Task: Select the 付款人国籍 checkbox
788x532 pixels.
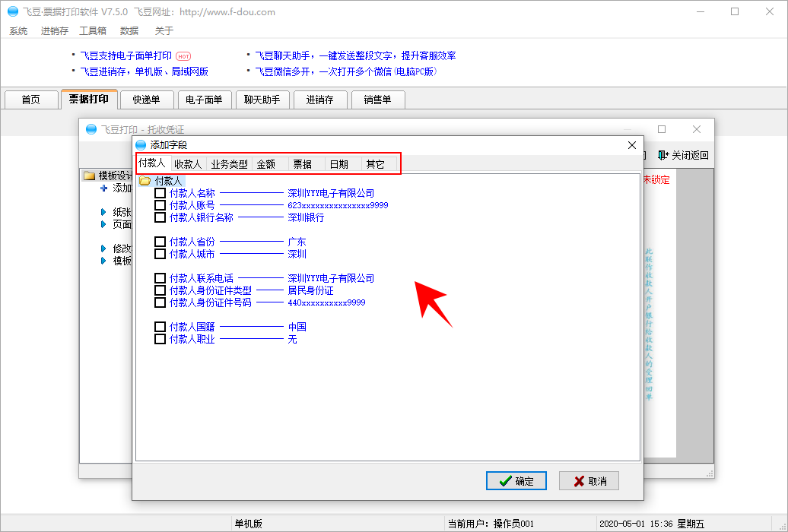Action: [x=160, y=327]
